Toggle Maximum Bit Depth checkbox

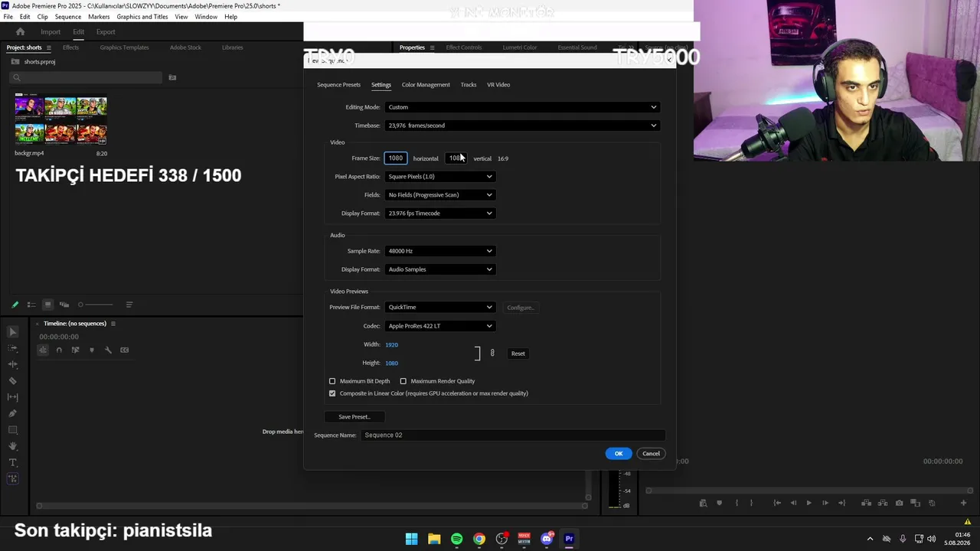coord(332,381)
